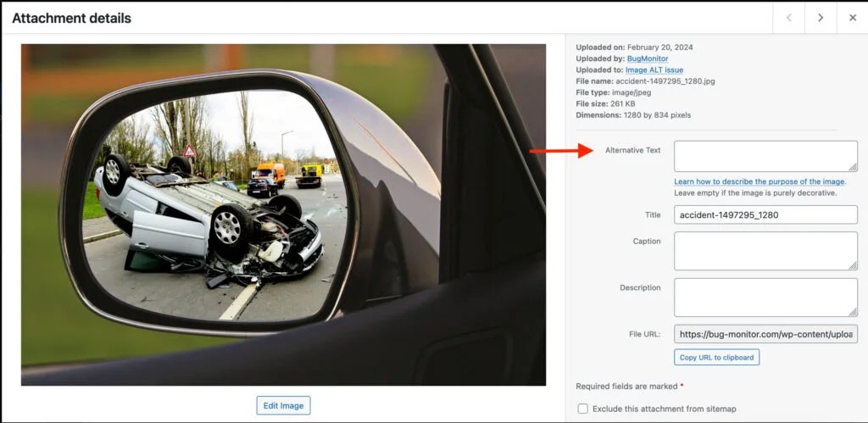
Task: Click the Attachment details heading
Action: 71,18
